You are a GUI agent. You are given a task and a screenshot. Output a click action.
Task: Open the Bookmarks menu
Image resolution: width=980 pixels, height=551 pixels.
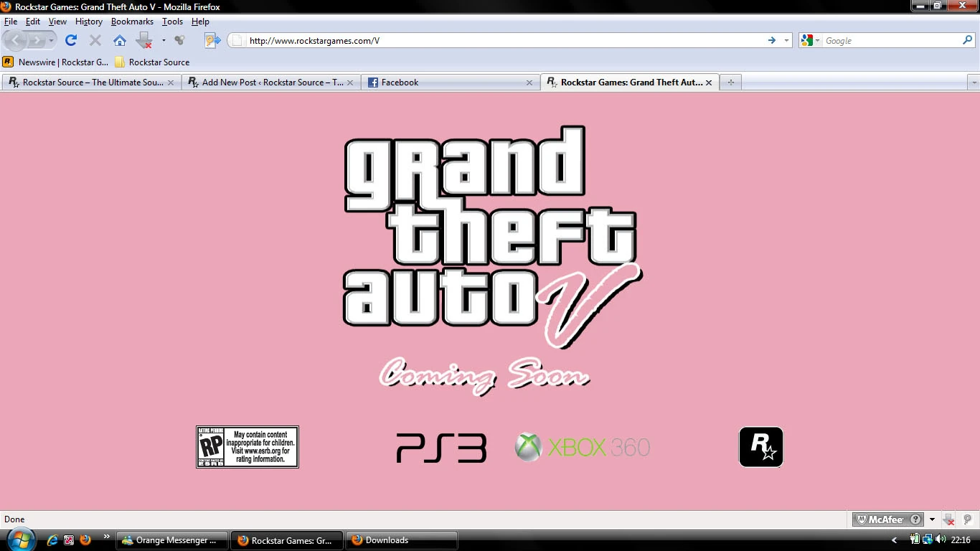(132, 22)
